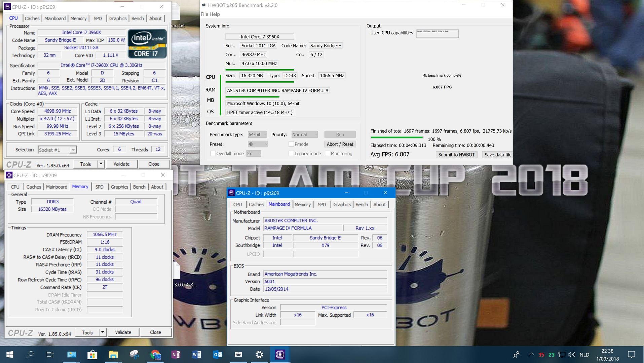Open the network icon in the tray
Screen dimensions: 644x363
coord(562,355)
